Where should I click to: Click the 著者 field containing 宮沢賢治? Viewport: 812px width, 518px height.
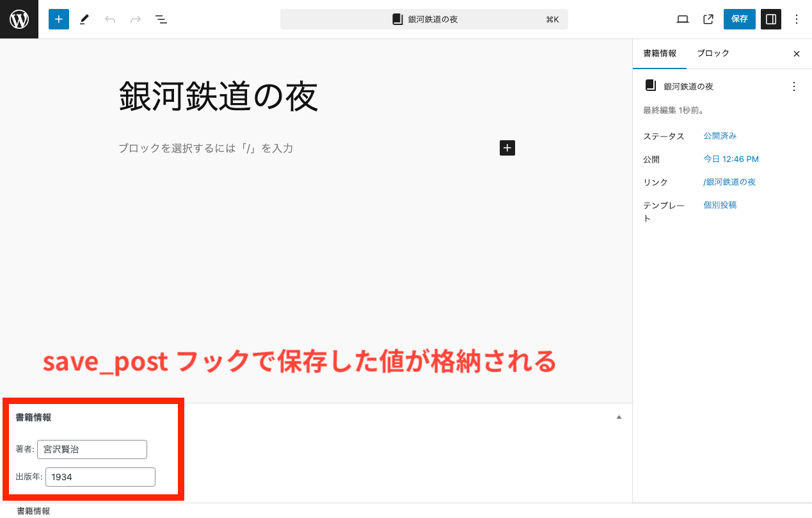tap(92, 449)
